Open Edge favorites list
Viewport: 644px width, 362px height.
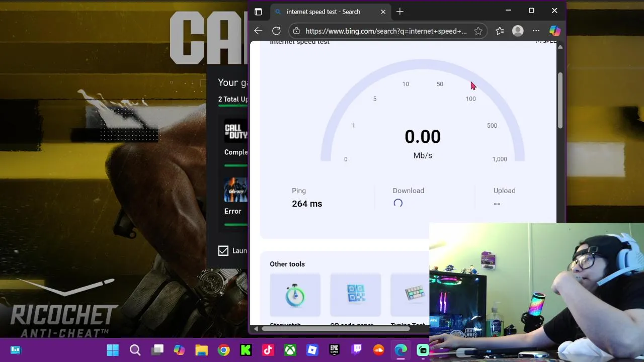click(x=500, y=31)
